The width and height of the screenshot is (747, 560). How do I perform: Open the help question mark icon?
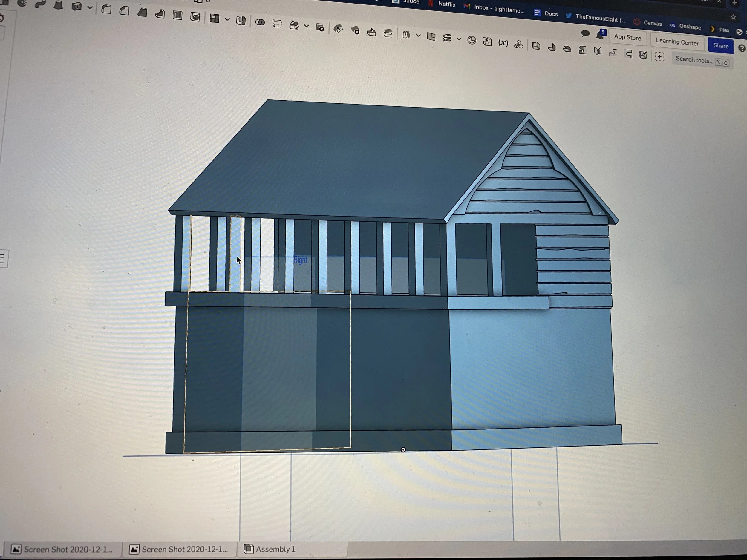742,48
